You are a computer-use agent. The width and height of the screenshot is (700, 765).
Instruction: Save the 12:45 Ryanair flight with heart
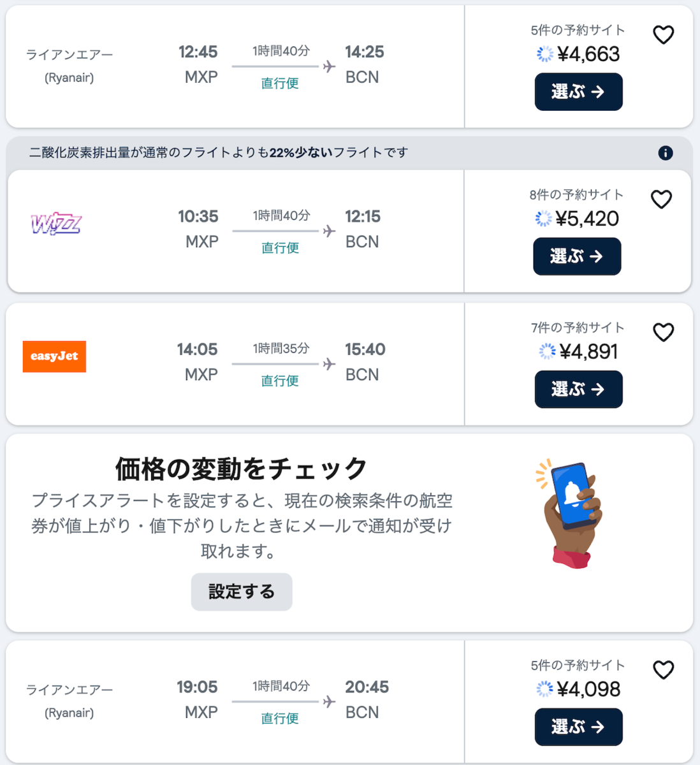(663, 35)
